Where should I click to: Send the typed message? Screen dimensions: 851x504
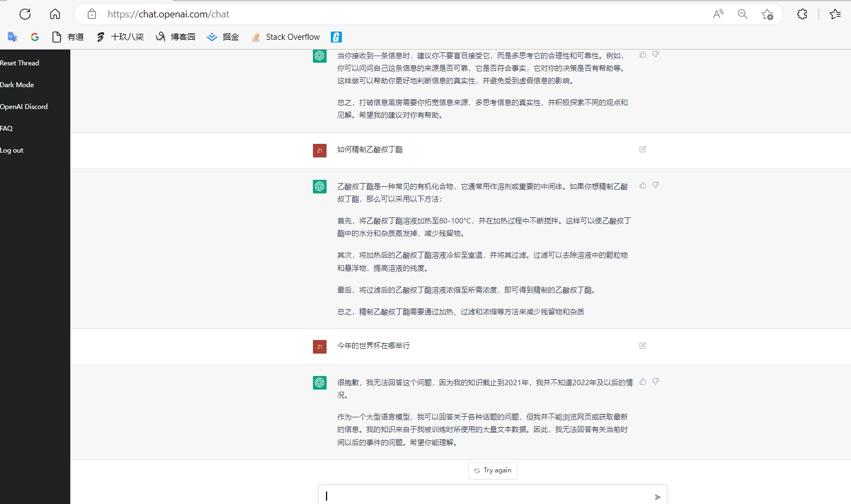pyautogui.click(x=657, y=496)
